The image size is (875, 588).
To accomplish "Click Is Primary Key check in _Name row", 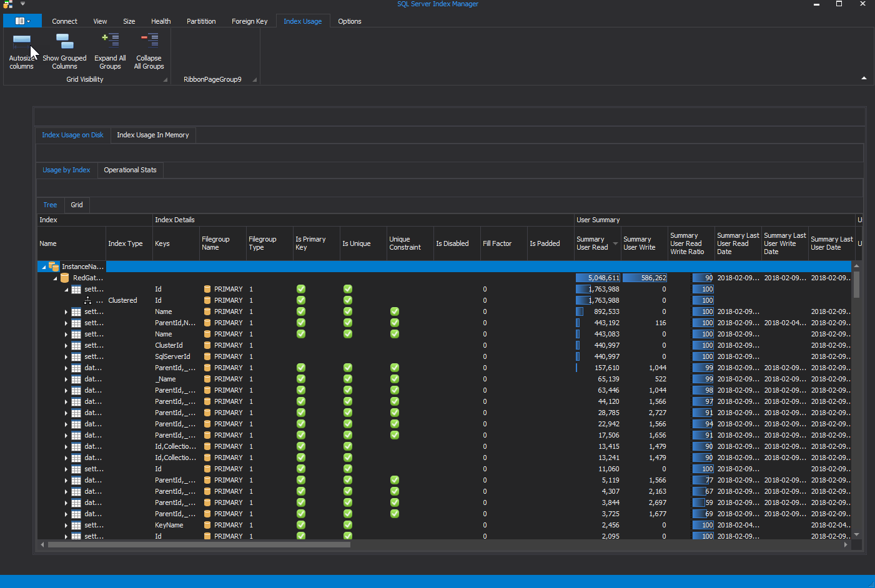I will (301, 379).
